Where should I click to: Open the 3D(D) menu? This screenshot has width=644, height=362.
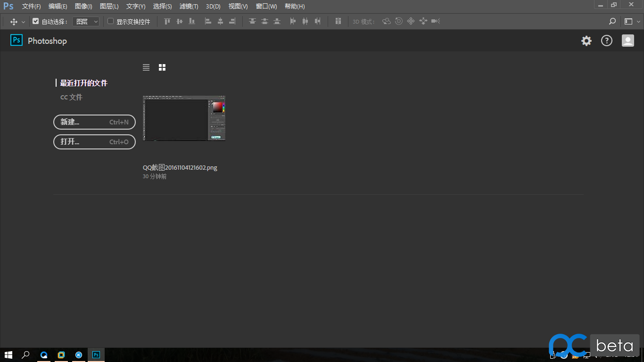[213, 7]
